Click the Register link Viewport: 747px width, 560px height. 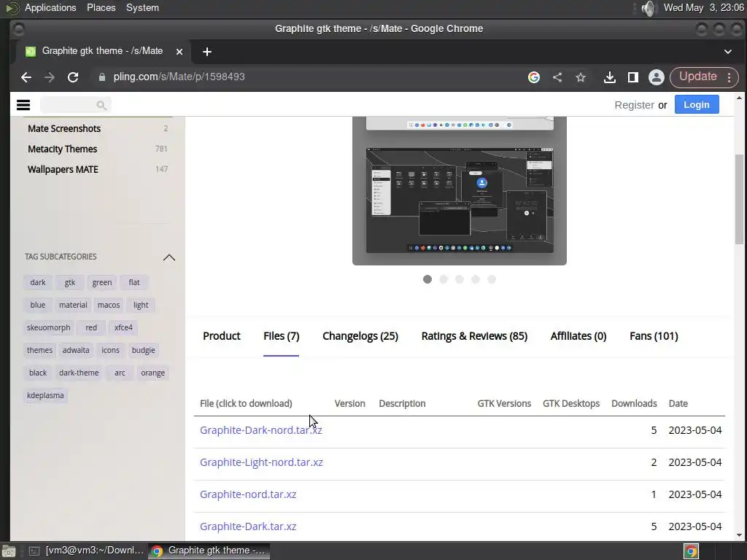(x=634, y=105)
